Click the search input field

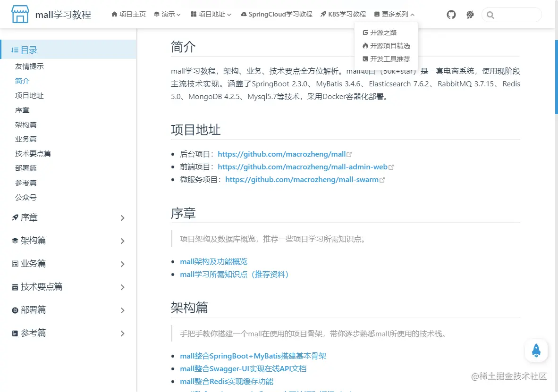pyautogui.click(x=512, y=15)
